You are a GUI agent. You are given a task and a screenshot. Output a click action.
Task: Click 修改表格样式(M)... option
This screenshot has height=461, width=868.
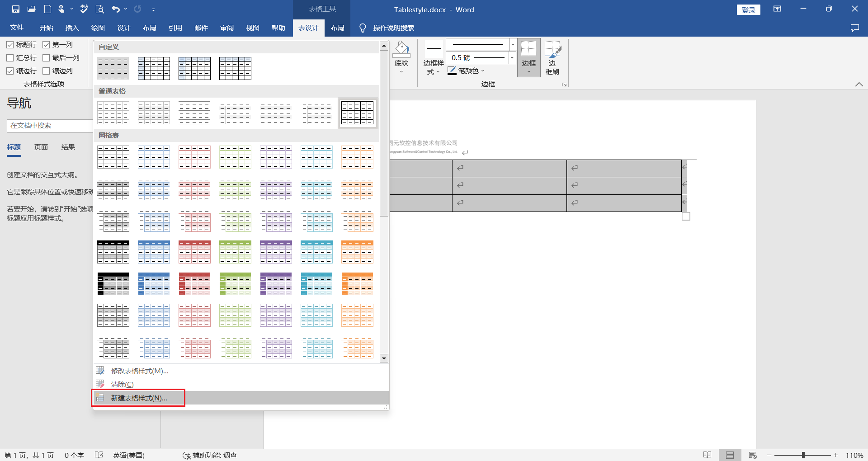(x=139, y=371)
